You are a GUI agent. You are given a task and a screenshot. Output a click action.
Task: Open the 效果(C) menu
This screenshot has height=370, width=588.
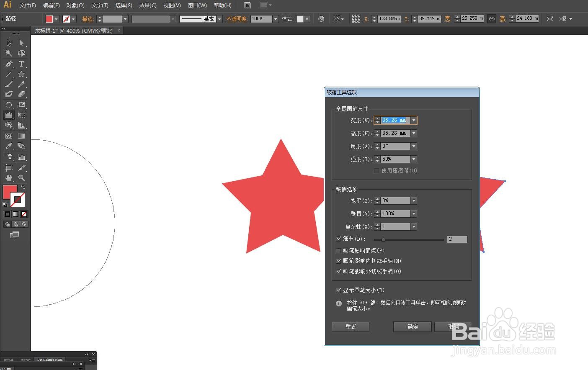point(148,5)
